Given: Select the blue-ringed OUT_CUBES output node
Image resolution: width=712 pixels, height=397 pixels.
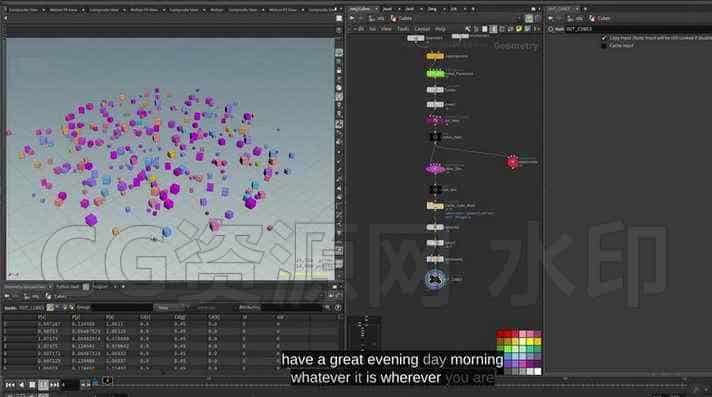Looking at the screenshot, I should [435, 279].
